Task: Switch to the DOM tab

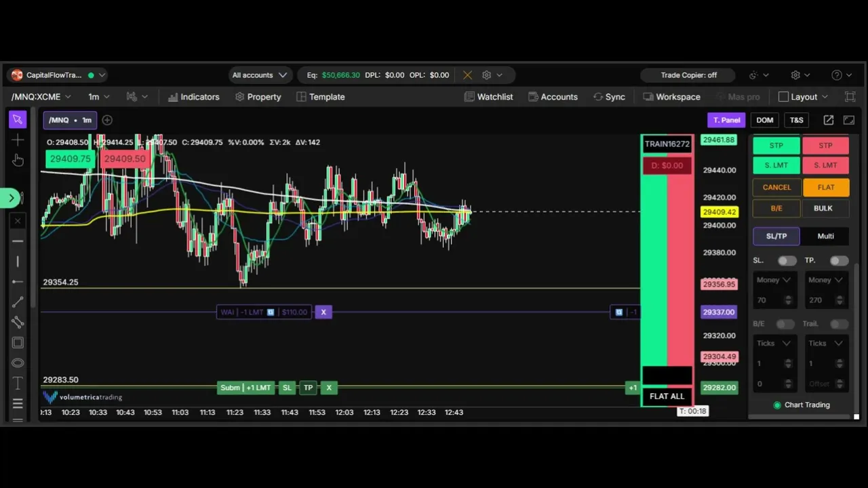Action: click(x=765, y=120)
